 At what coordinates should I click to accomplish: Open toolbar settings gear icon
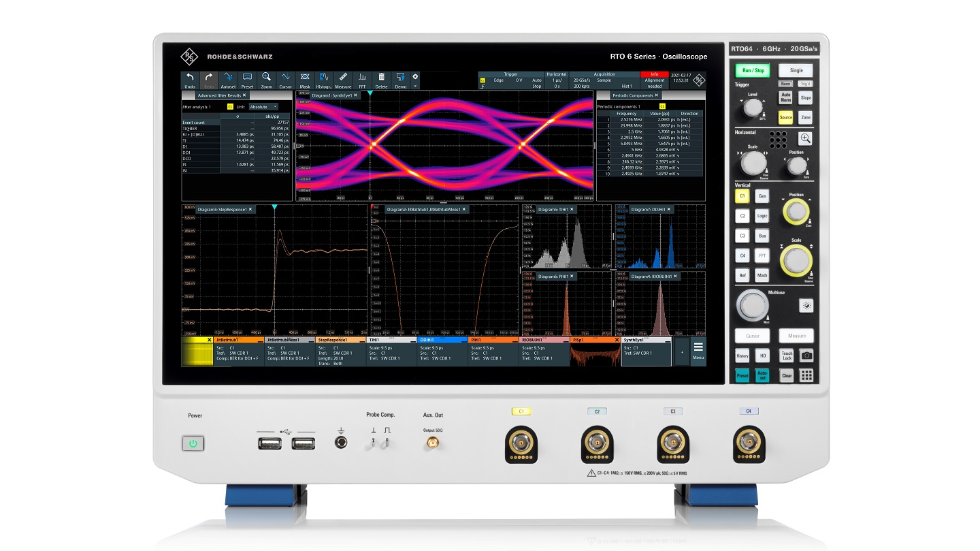click(415, 77)
